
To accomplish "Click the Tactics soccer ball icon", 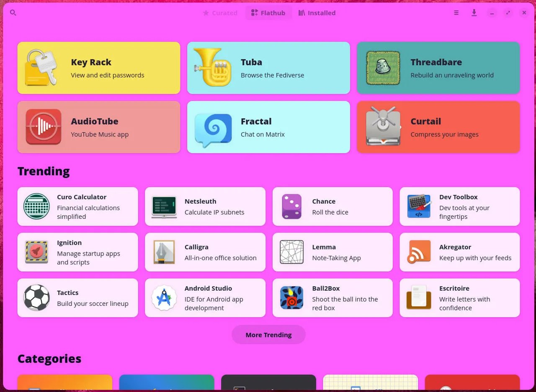I will click(37, 297).
